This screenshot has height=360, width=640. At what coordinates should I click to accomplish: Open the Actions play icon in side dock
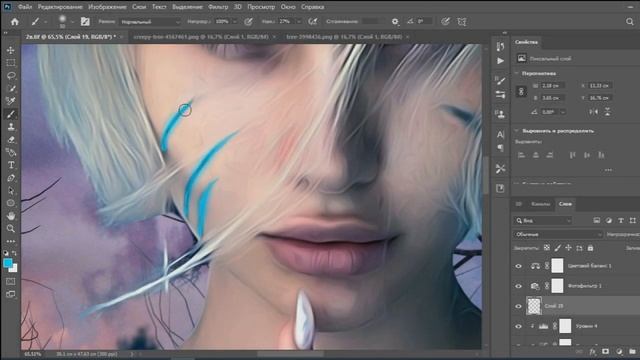(500, 61)
